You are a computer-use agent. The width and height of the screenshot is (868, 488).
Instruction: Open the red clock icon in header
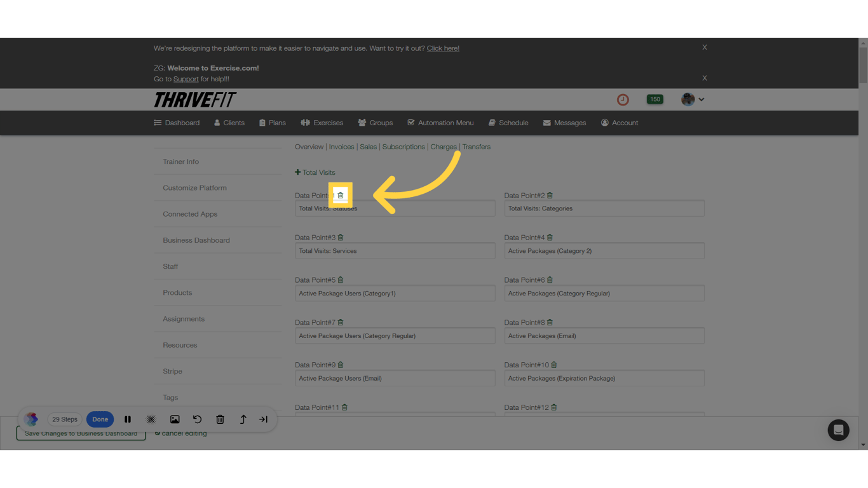click(x=623, y=100)
